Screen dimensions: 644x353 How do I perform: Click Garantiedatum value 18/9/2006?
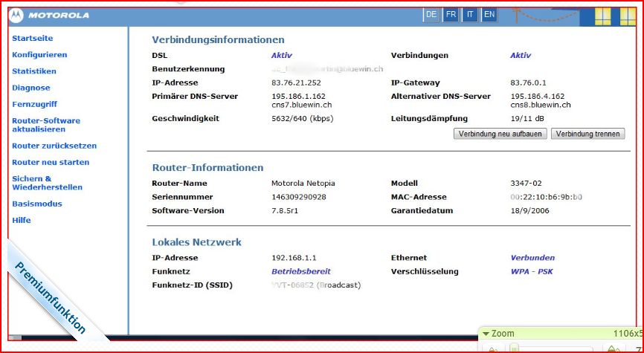pyautogui.click(x=529, y=210)
